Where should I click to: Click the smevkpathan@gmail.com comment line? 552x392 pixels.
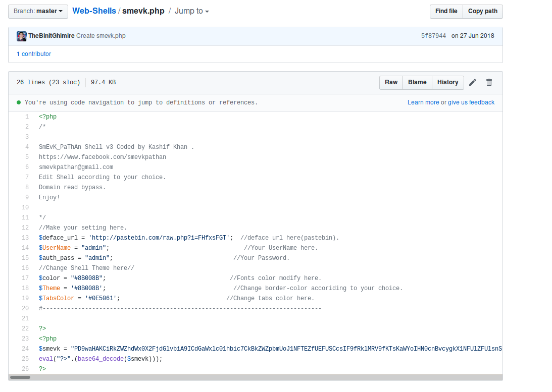point(76,167)
